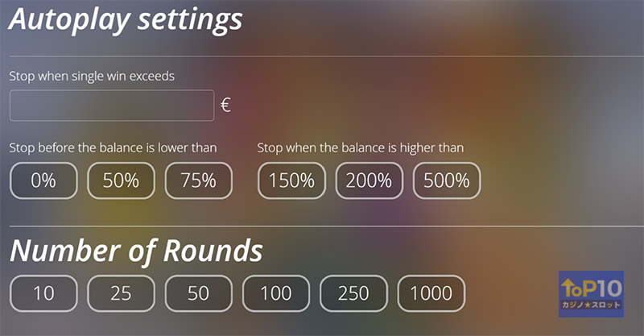Screen dimensions: 644x336
Task: Click the single win limit input field
Action: tap(112, 106)
